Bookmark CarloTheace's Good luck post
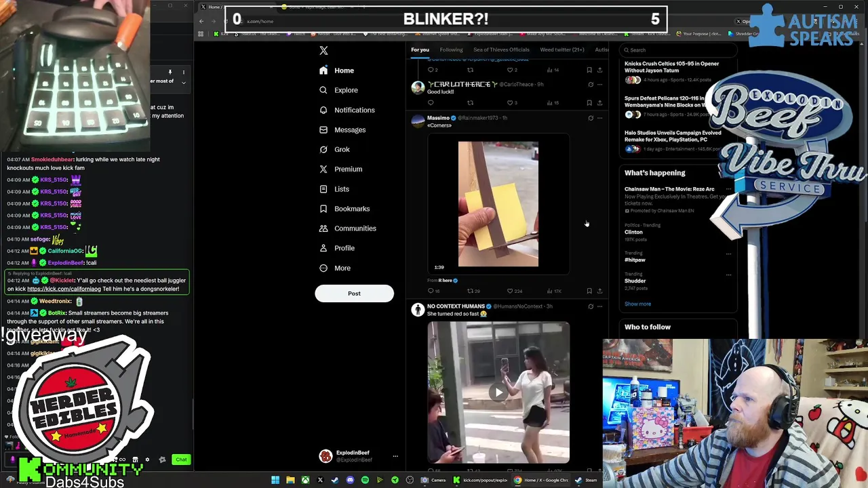 [x=589, y=103]
